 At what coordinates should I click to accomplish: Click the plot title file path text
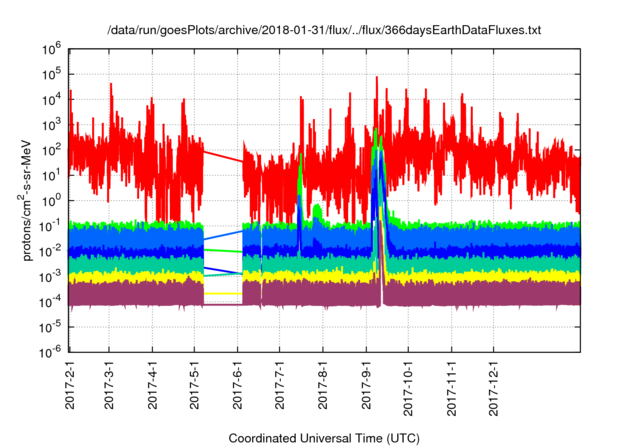(x=324, y=30)
